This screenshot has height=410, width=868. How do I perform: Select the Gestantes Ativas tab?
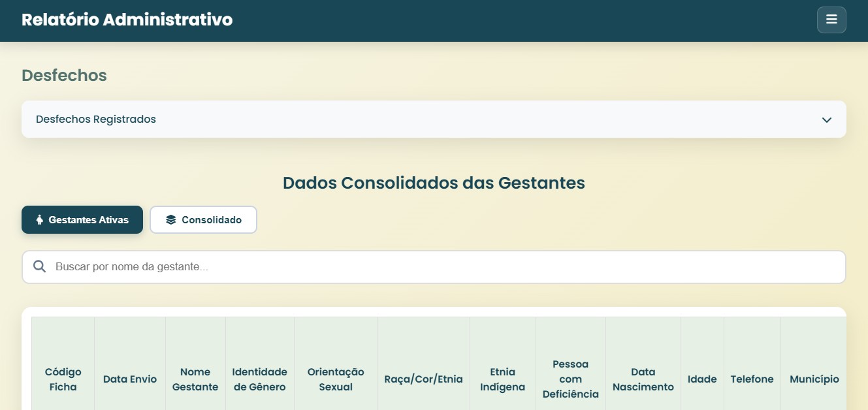coord(82,219)
